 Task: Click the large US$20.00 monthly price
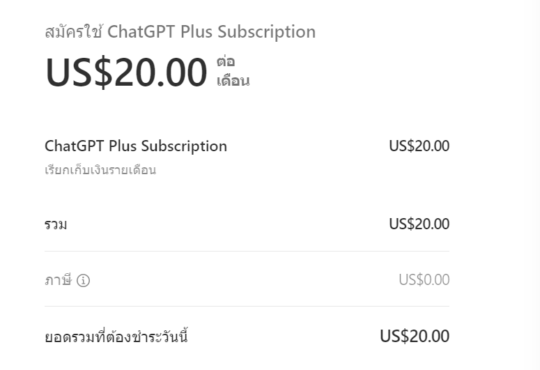tap(126, 72)
